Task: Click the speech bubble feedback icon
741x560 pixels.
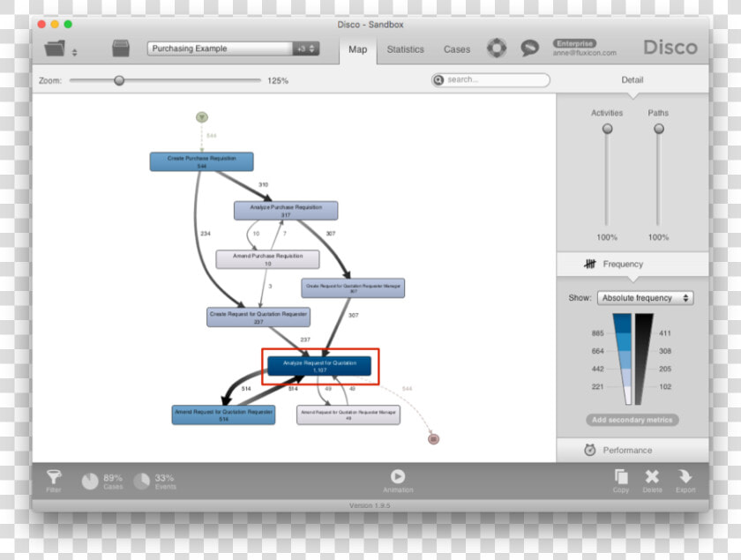Action: pyautogui.click(x=530, y=48)
